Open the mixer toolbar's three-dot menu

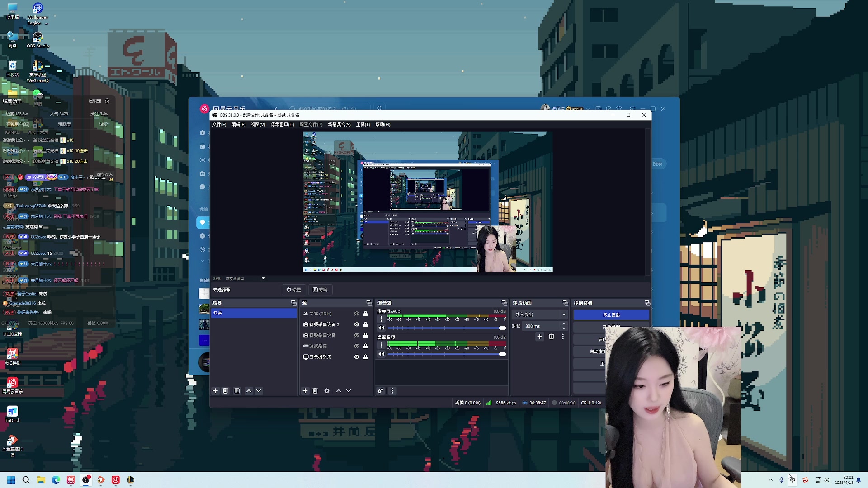[392, 391]
